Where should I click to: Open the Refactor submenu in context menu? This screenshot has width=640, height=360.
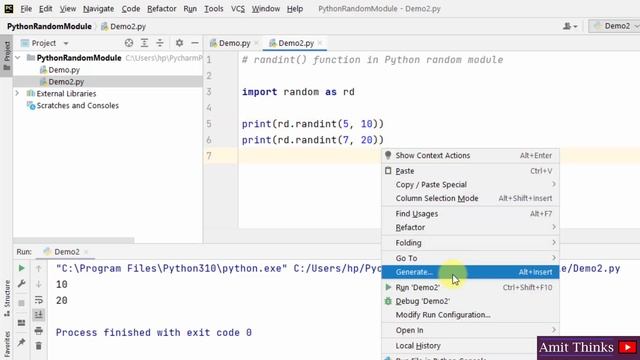(470, 227)
